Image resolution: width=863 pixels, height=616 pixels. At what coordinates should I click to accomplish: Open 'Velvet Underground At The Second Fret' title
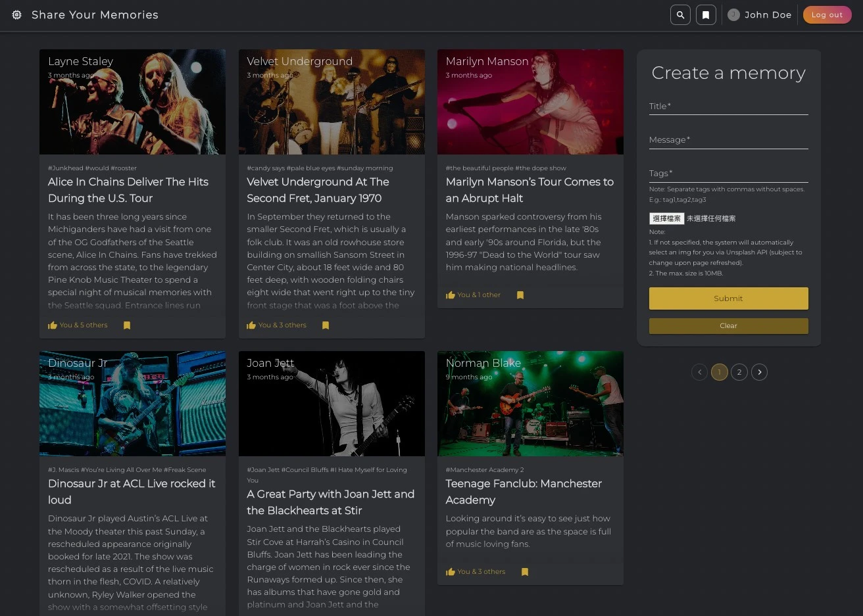(x=318, y=190)
